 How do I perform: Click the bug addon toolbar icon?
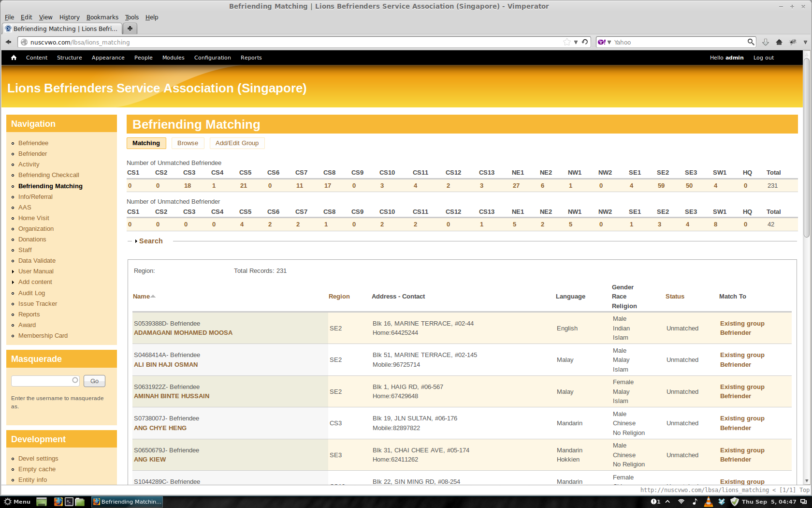tap(793, 42)
